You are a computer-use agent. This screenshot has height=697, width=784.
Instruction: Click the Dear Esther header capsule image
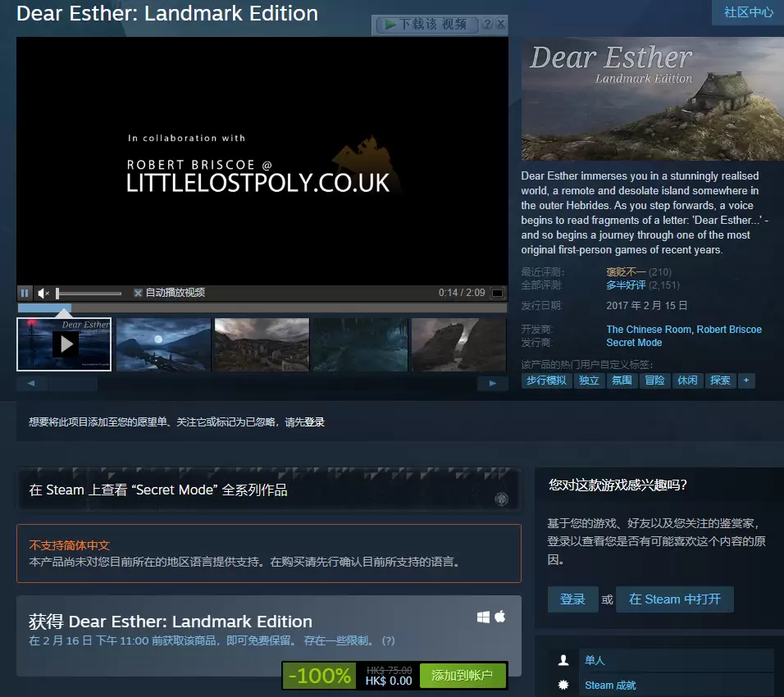tap(653, 99)
